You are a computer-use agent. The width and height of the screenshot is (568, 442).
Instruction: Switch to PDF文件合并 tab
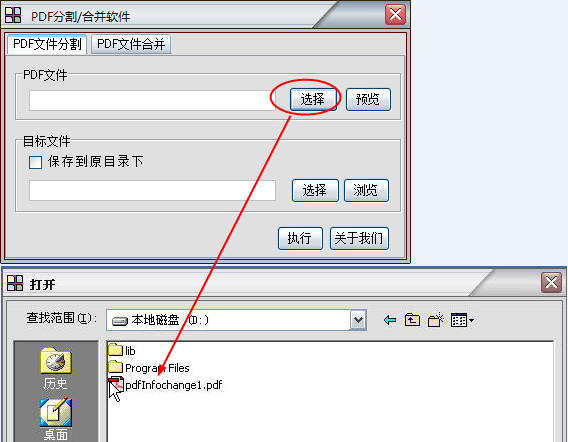pyautogui.click(x=131, y=44)
